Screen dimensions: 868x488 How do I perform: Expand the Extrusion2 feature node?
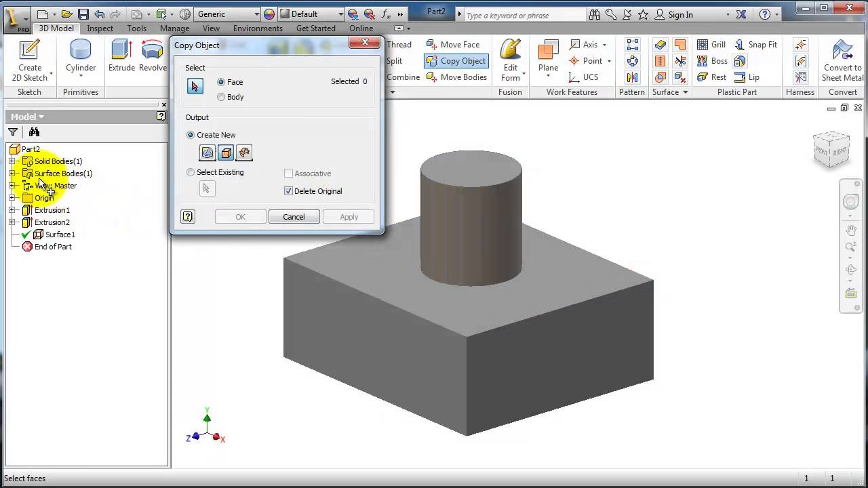coord(12,222)
